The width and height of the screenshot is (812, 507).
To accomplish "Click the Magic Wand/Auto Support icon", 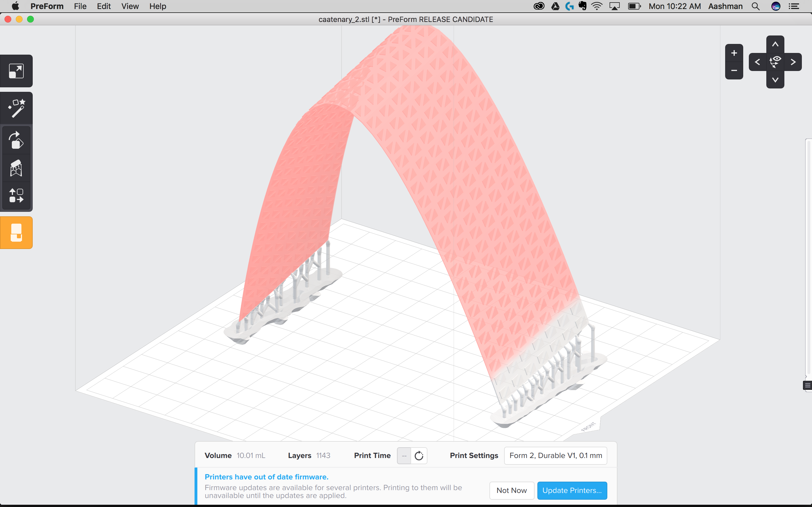I will (16, 108).
